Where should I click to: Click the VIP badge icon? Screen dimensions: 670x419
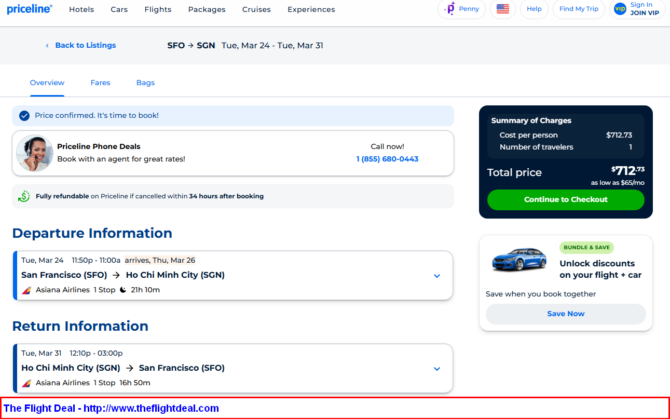620,9
